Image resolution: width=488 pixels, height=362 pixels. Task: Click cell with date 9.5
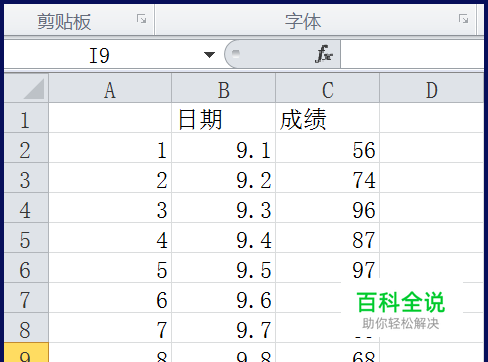pos(224,268)
